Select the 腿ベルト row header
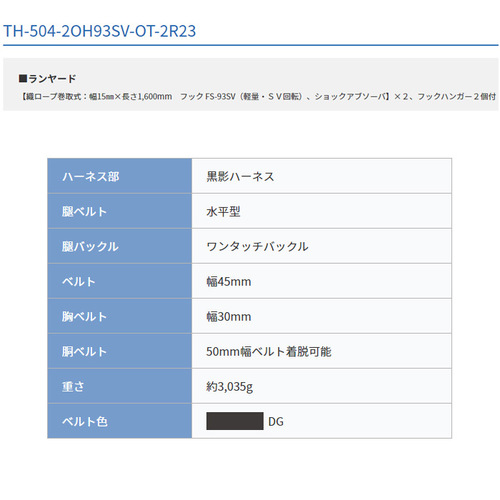 [120, 211]
